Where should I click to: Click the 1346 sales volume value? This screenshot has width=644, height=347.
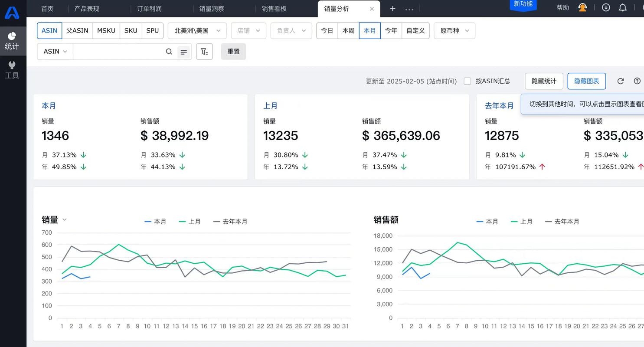point(55,136)
